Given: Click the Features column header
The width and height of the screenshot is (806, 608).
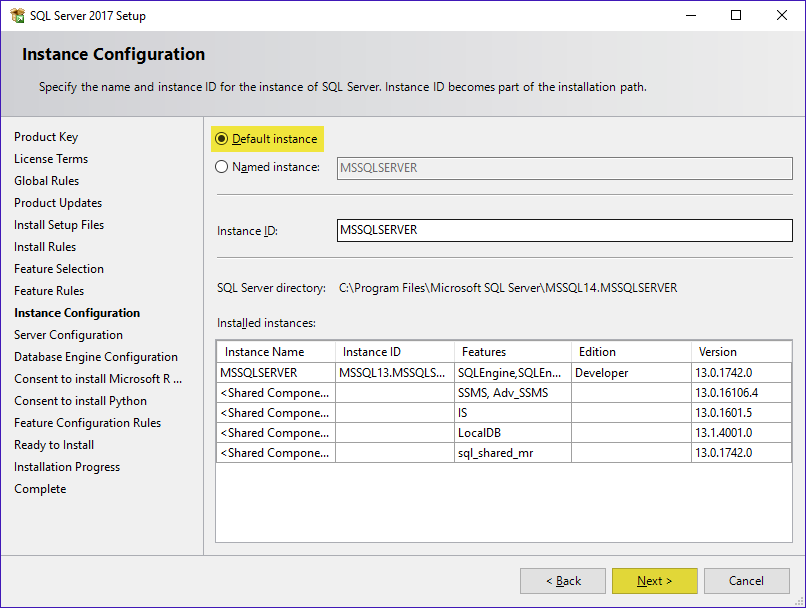Looking at the screenshot, I should click(513, 352).
